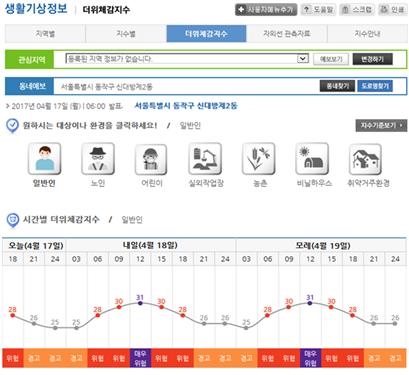Click the first purple 31 point on the graph

point(140,303)
